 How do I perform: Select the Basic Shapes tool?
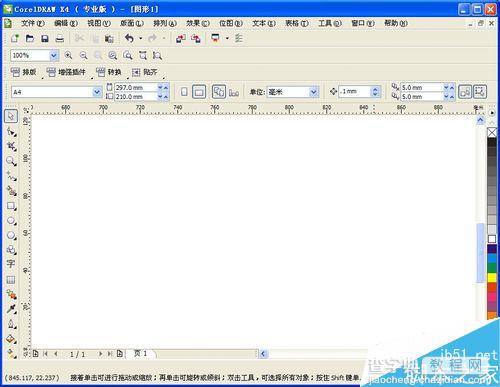(11, 250)
